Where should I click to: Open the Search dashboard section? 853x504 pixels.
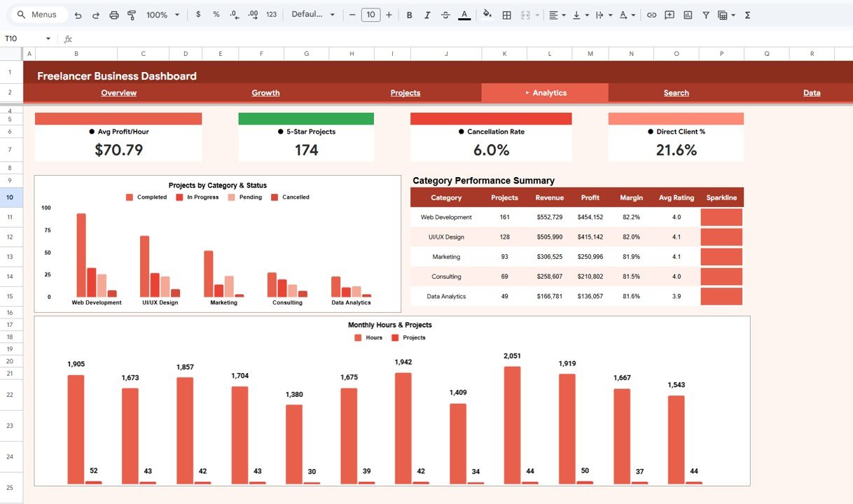(676, 92)
